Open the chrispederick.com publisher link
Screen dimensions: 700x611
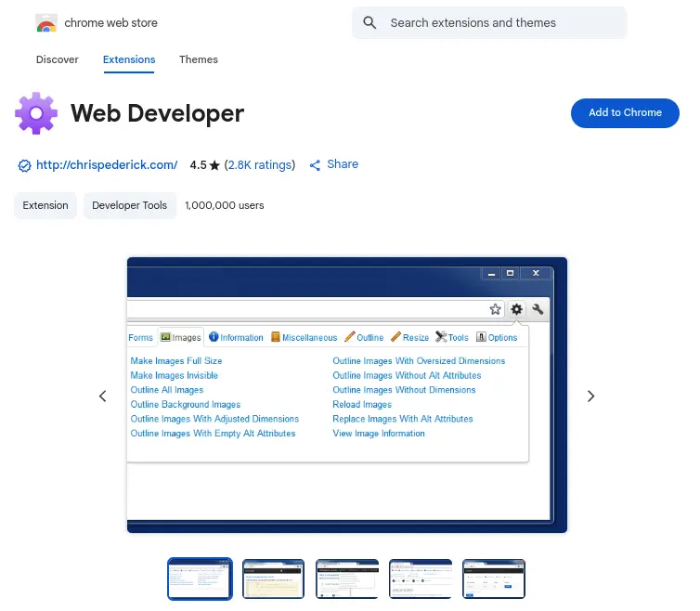(107, 164)
